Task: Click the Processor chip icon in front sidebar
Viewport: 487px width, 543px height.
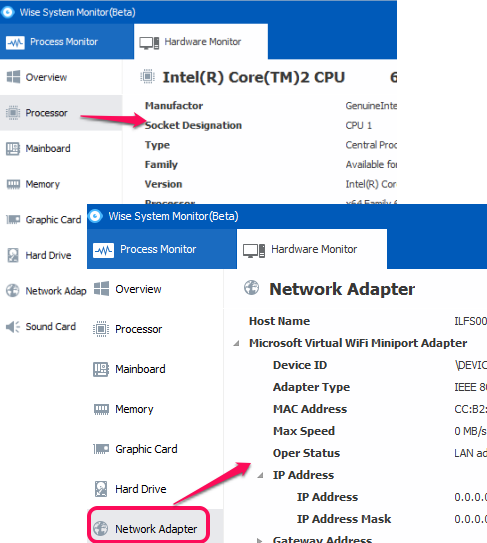Action: (101, 329)
